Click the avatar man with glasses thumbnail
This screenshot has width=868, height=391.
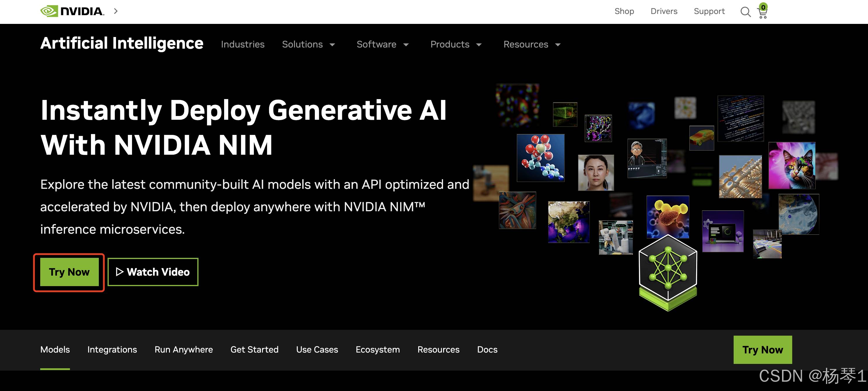pos(646,158)
